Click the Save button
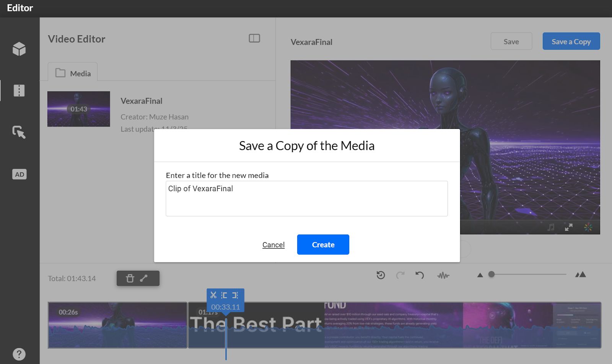The image size is (612, 364). tap(511, 41)
